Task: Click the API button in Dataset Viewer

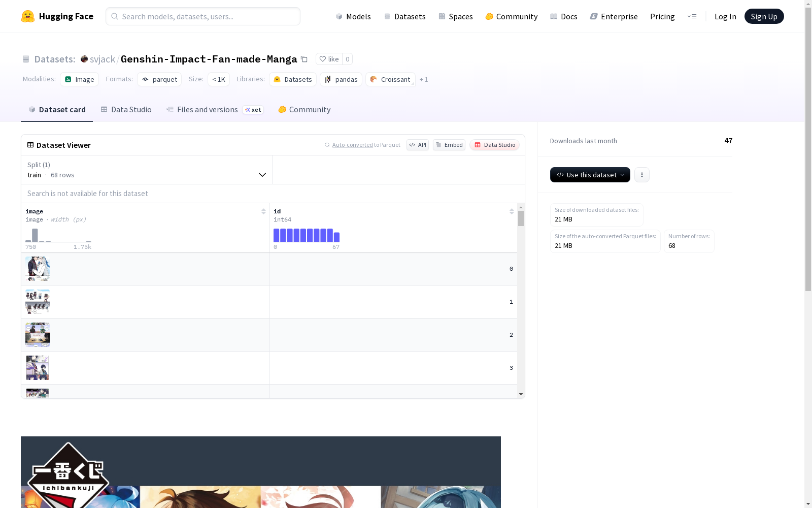Action: point(418,145)
